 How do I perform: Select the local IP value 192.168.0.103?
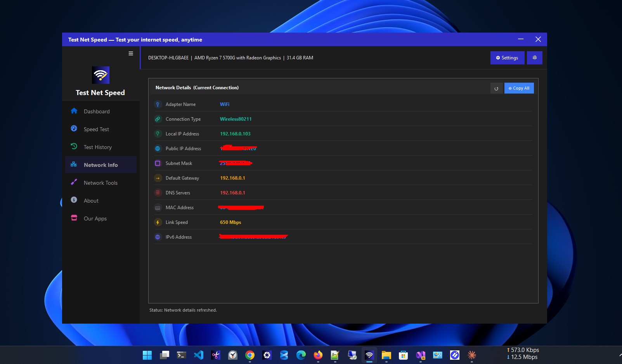pyautogui.click(x=235, y=134)
